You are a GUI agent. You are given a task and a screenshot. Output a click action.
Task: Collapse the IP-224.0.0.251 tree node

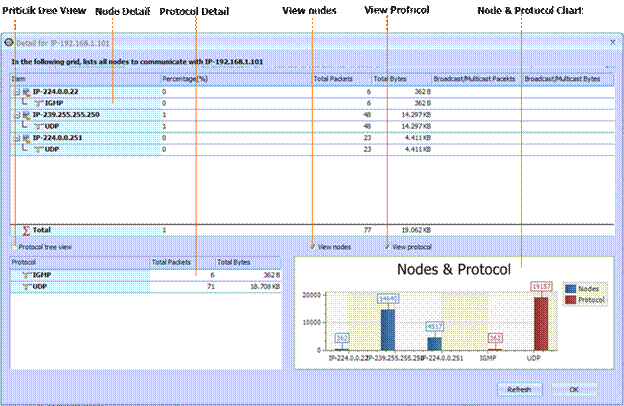pos(17,138)
